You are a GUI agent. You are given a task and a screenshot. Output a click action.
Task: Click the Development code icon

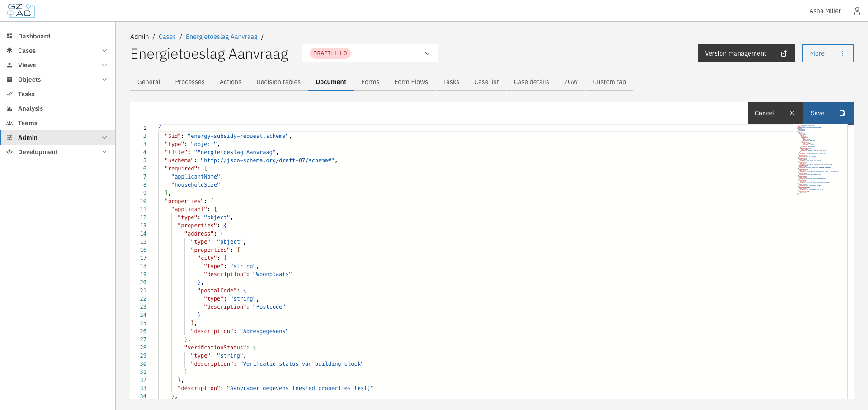pos(9,152)
